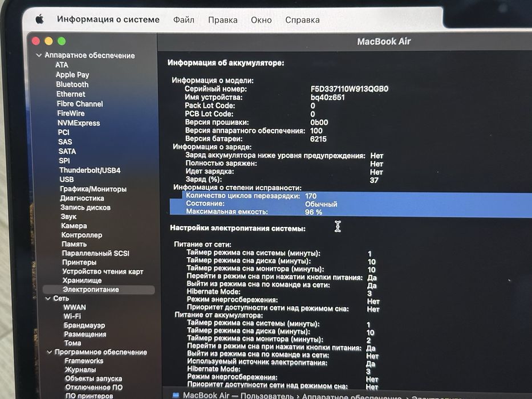The width and height of the screenshot is (532, 399).
Task: Collapse the Аппаратное обеспечение section
Action: tap(39, 55)
